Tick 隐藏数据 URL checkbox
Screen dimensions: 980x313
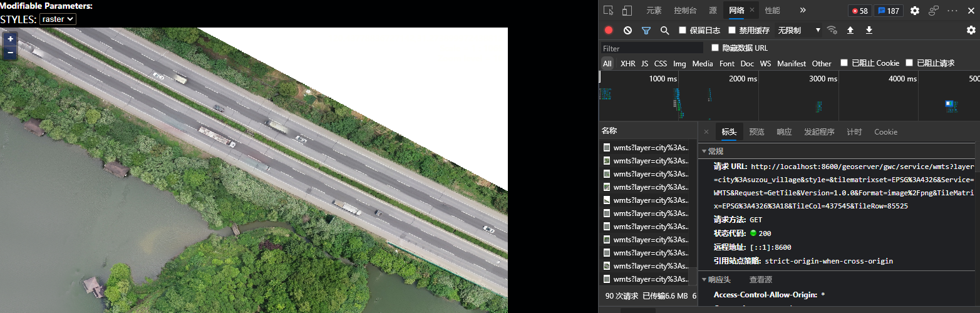pyautogui.click(x=715, y=48)
